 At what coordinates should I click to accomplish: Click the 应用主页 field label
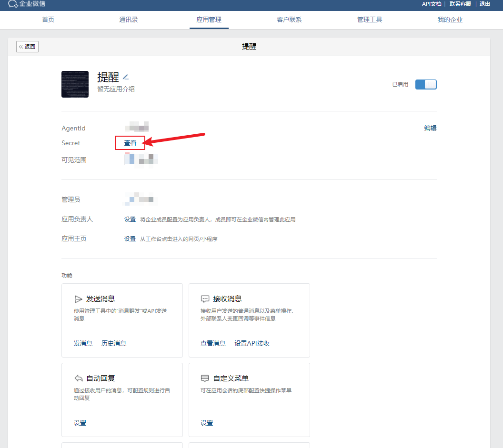click(74, 239)
